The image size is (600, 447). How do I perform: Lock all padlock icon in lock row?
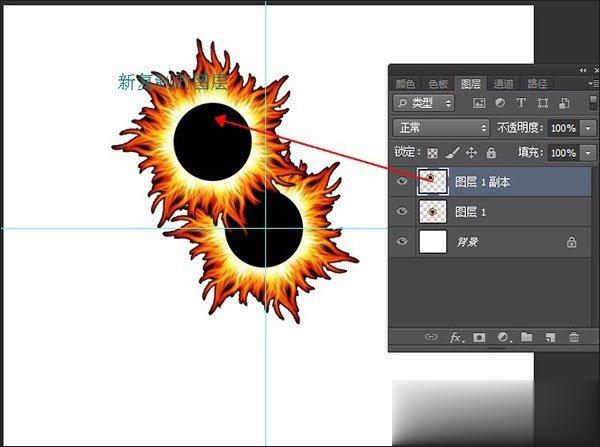point(491,153)
